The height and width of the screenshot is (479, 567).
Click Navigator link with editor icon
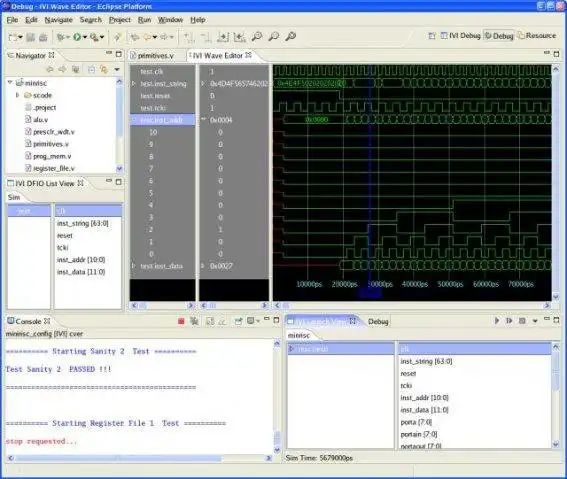click(x=104, y=69)
